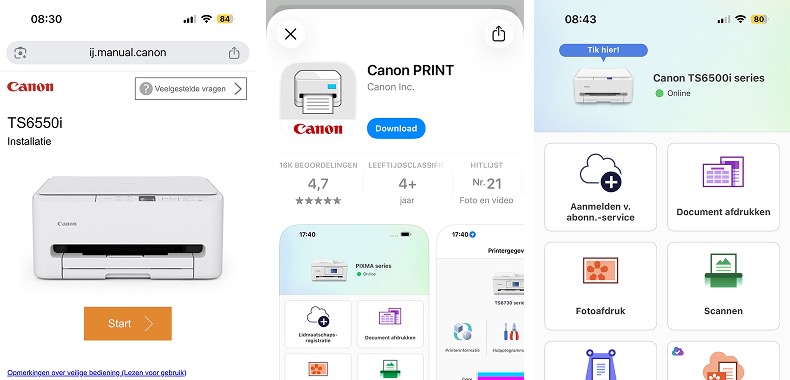Tap battery indicator showing 80
790x380 pixels.
(759, 19)
